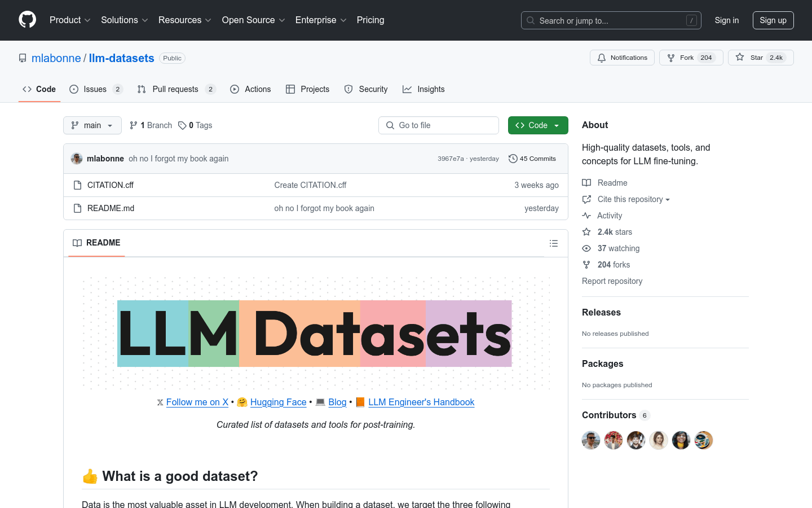Viewport: 812px width, 508px height.
Task: Open the 0 Tags link
Action: click(195, 125)
